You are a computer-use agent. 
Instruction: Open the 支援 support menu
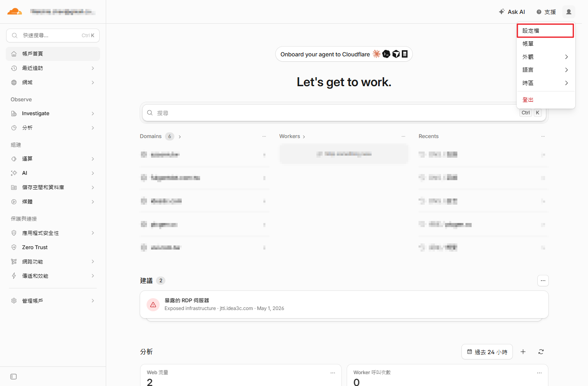546,12
